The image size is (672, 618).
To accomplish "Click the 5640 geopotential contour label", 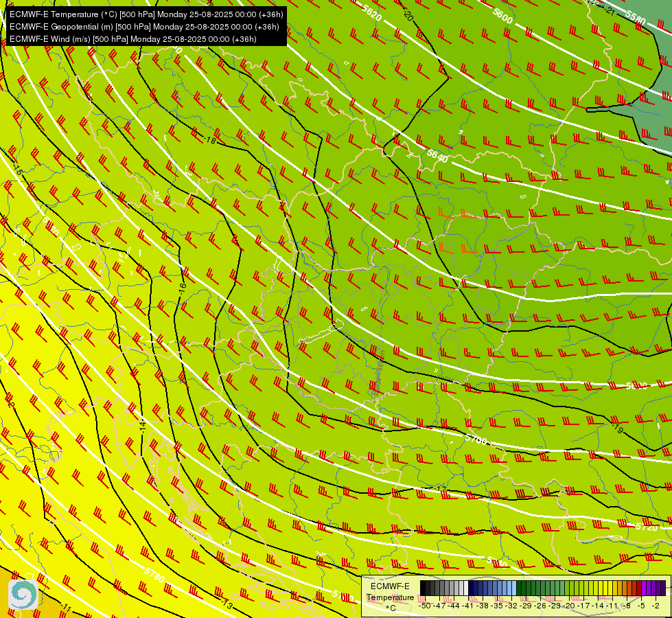I will (x=437, y=156).
